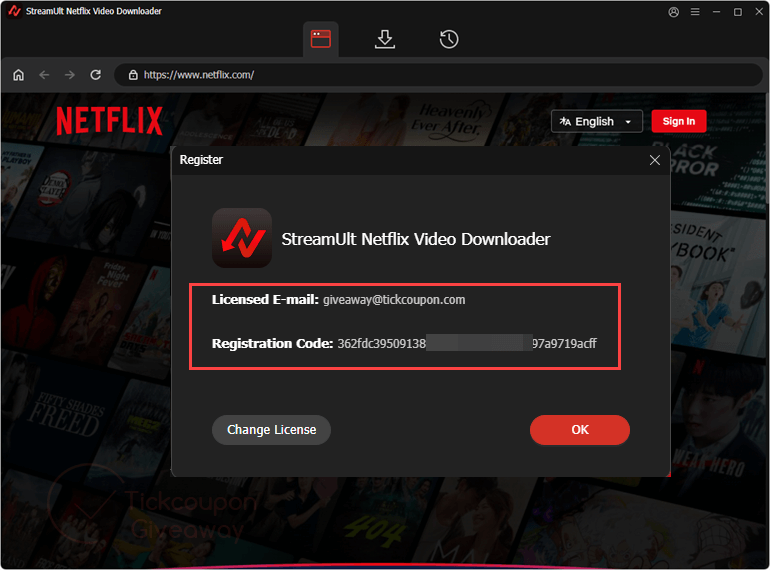770x570 pixels.
Task: Minimize the StreamUlt window
Action: click(716, 12)
